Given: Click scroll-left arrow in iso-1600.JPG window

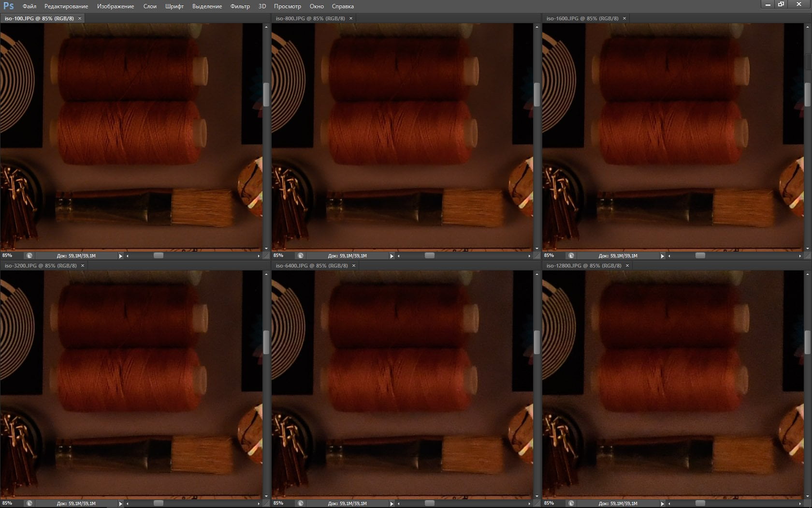Looking at the screenshot, I should pyautogui.click(x=669, y=256).
